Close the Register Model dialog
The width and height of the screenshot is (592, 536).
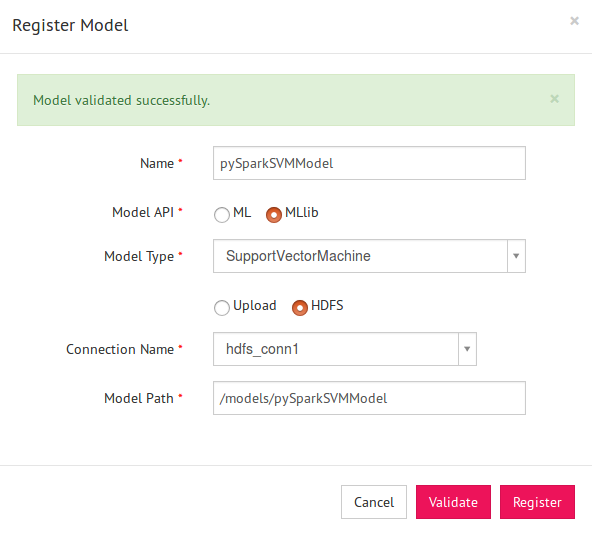click(x=574, y=21)
